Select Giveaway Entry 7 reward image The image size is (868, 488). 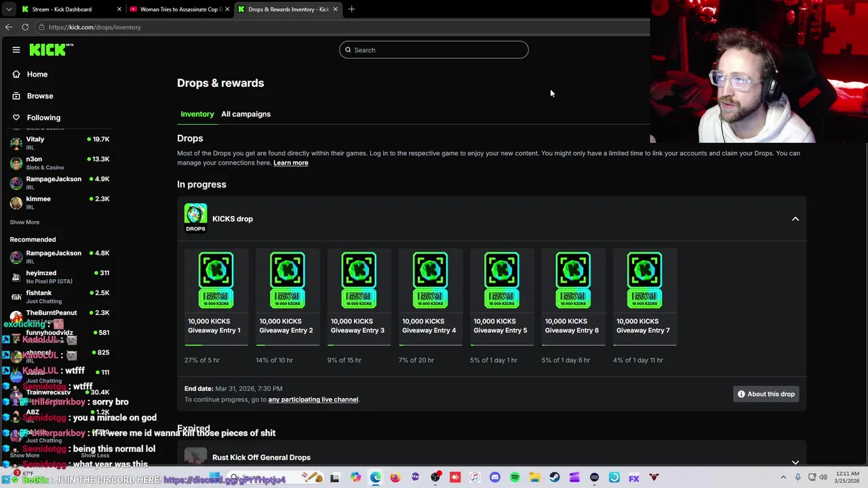(x=644, y=280)
